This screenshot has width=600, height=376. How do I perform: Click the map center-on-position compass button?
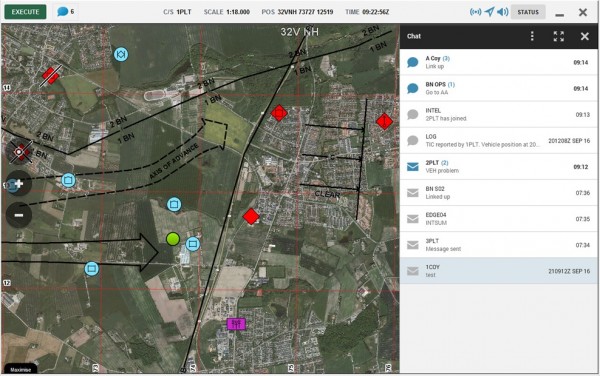pos(18,152)
